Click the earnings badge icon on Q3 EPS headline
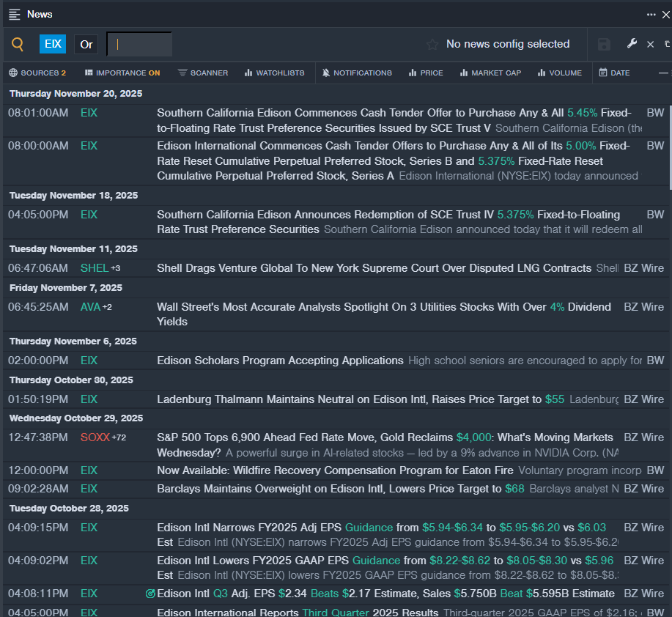Screen dimensions: 672x617 (x=150, y=594)
